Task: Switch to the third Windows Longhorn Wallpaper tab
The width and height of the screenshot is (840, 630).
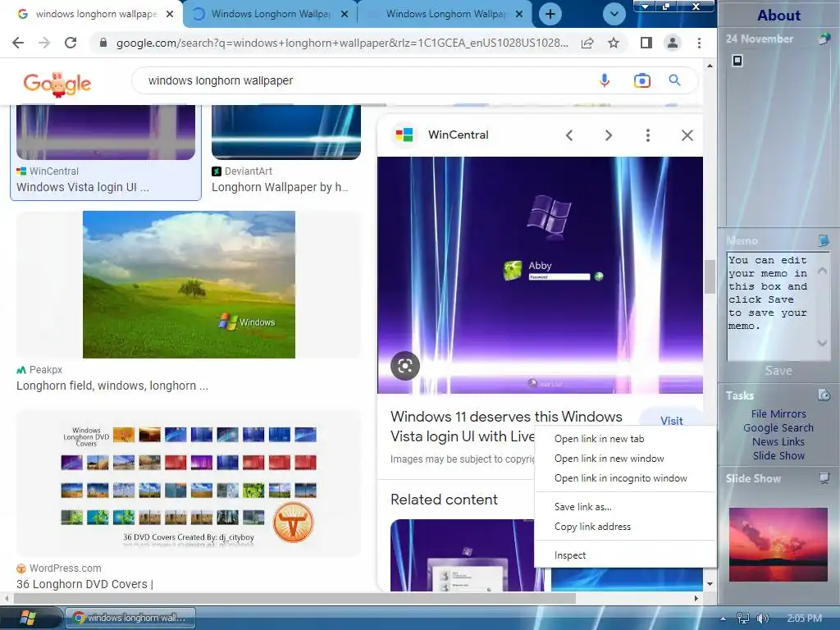Action: click(445, 14)
